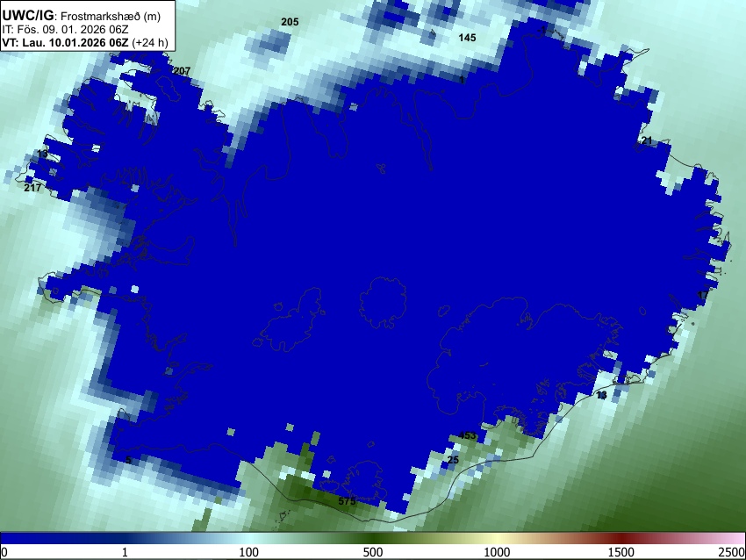Click the map value 21 on the east coast
The width and height of the screenshot is (746, 560).
click(x=647, y=140)
